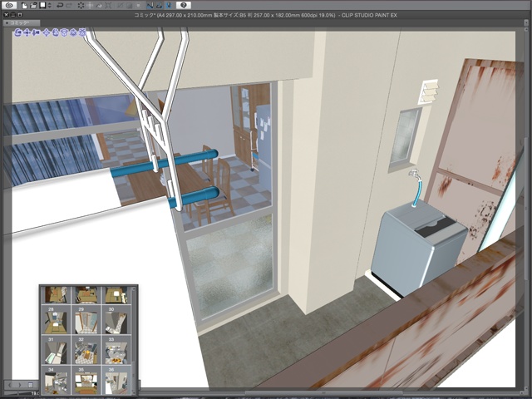
Task: Click the sixth 3D manipulator axis-rotate icon
Action: coord(64,32)
